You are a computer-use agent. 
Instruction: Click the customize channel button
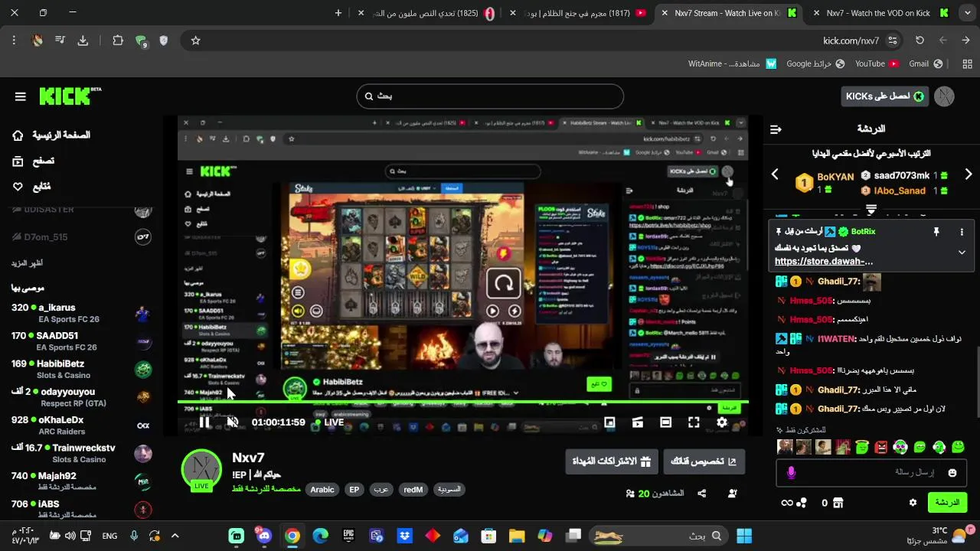(x=704, y=461)
